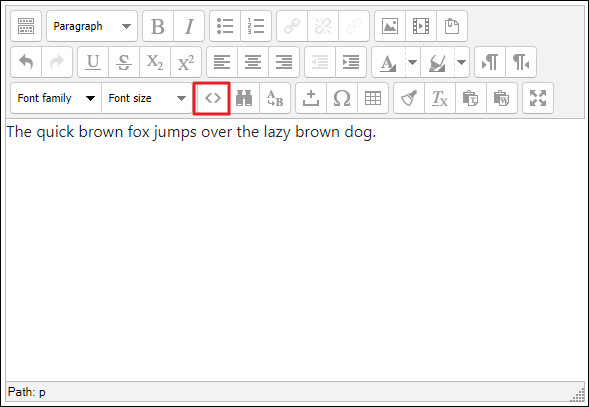Redo the last undone edit
The width and height of the screenshot is (589, 407).
coord(57,62)
